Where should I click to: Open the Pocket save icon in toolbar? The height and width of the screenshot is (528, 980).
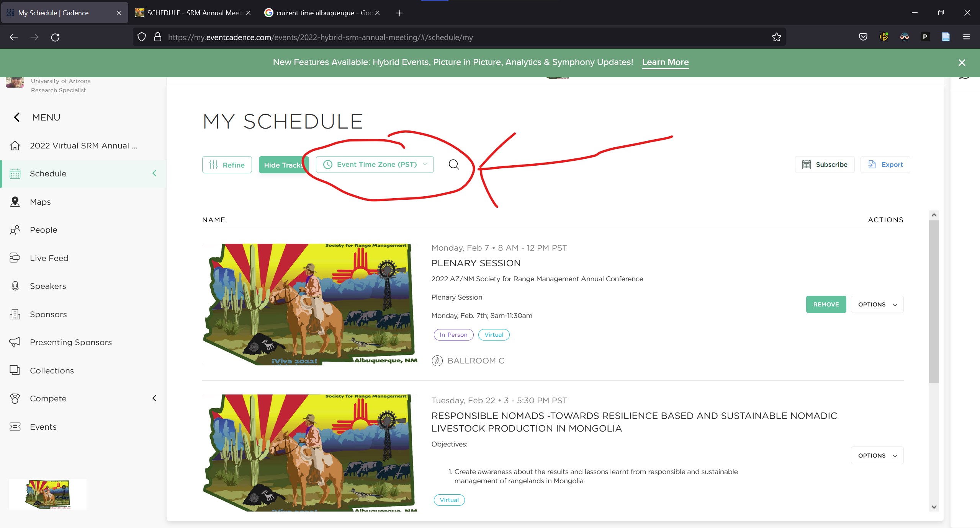[863, 37]
